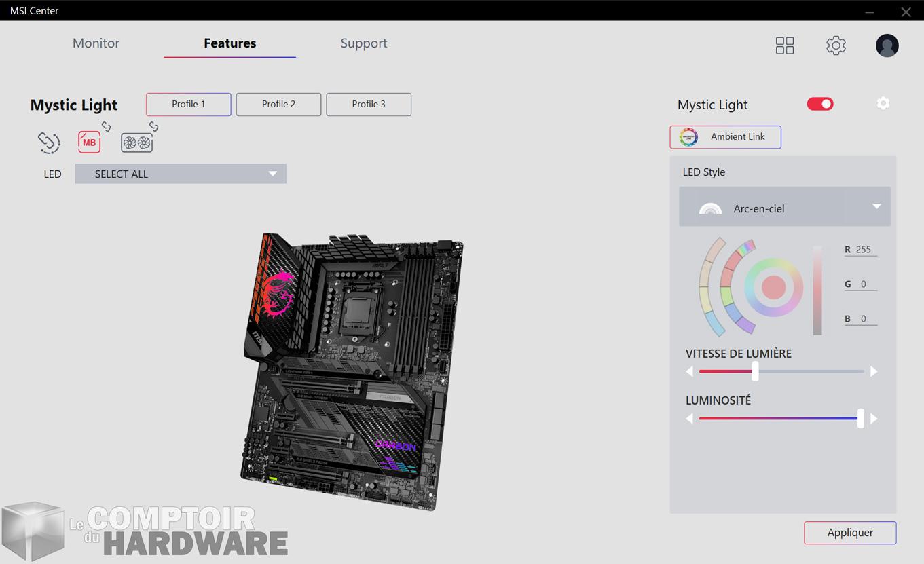924x564 pixels.
Task: Click the sync all devices link icon
Action: tap(49, 143)
